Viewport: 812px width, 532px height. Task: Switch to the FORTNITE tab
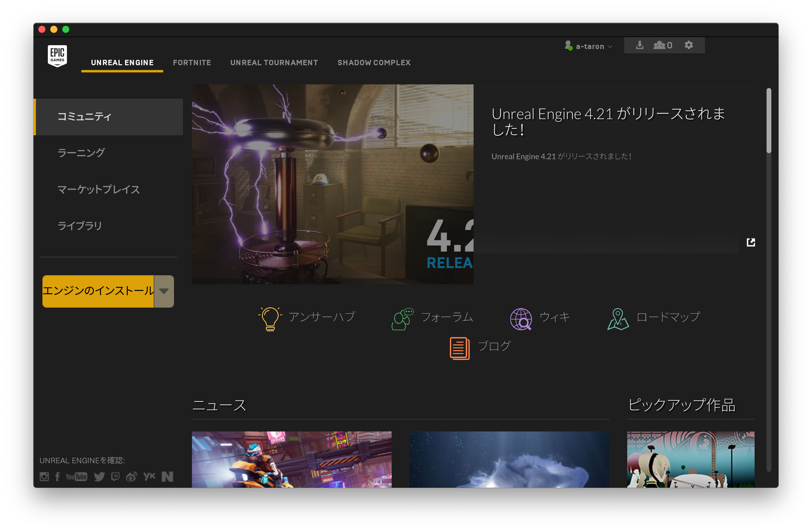(x=192, y=63)
